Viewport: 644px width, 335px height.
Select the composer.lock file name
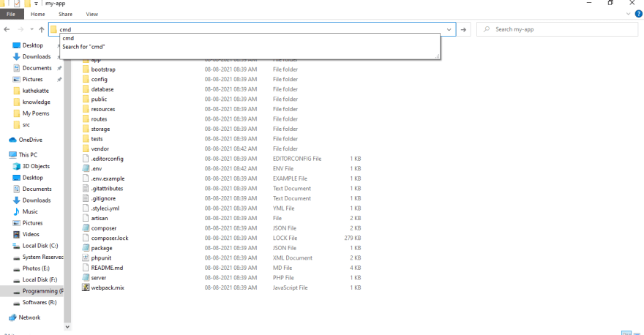(x=110, y=238)
